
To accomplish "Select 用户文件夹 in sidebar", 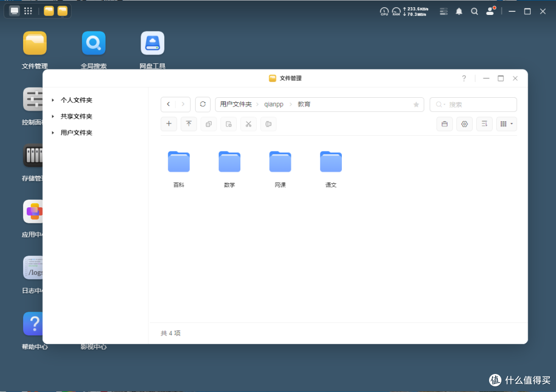I will coord(76,133).
